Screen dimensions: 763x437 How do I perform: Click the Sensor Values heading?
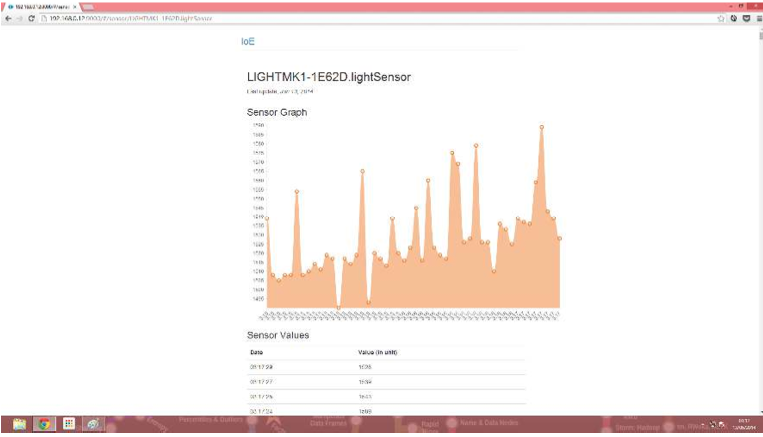277,335
